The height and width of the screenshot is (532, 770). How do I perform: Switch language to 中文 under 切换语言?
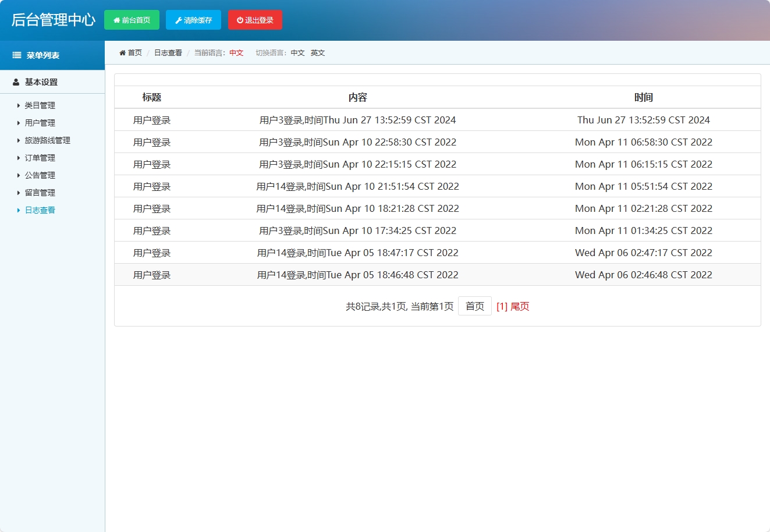[x=297, y=53]
